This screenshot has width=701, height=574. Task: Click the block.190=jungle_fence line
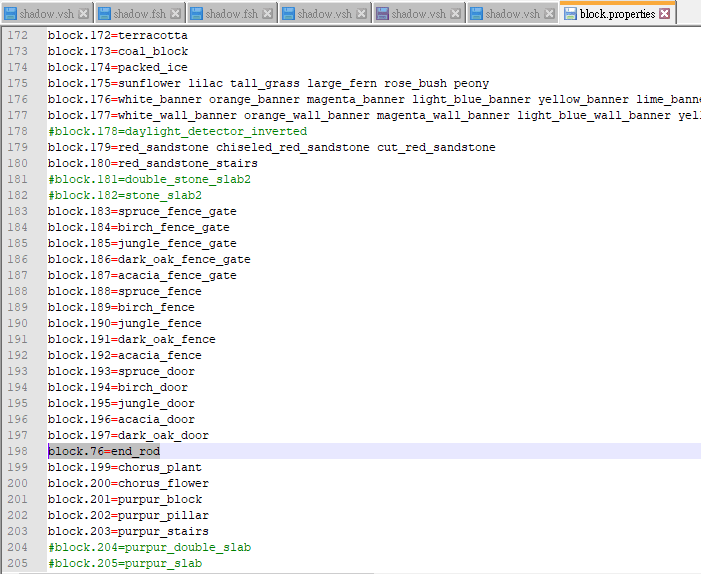coord(125,324)
